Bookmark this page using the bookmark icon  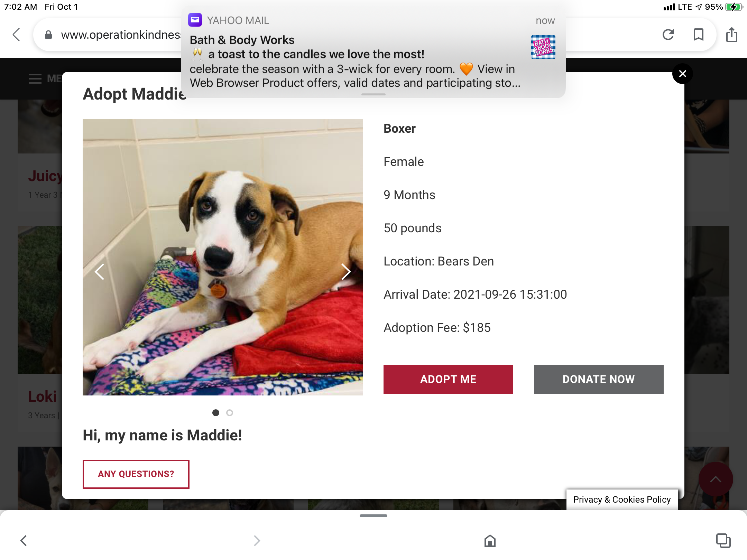(699, 35)
